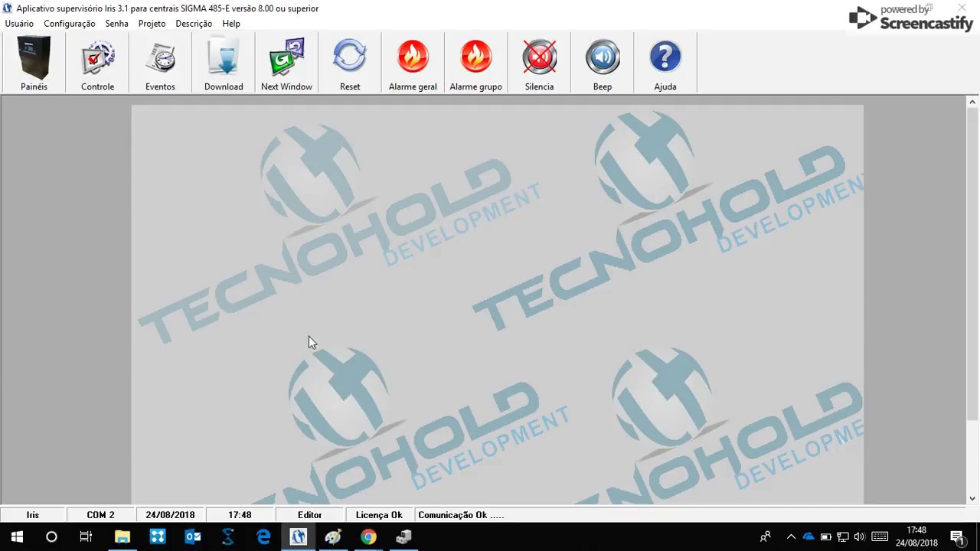Open the Windows Start menu

click(x=17, y=537)
